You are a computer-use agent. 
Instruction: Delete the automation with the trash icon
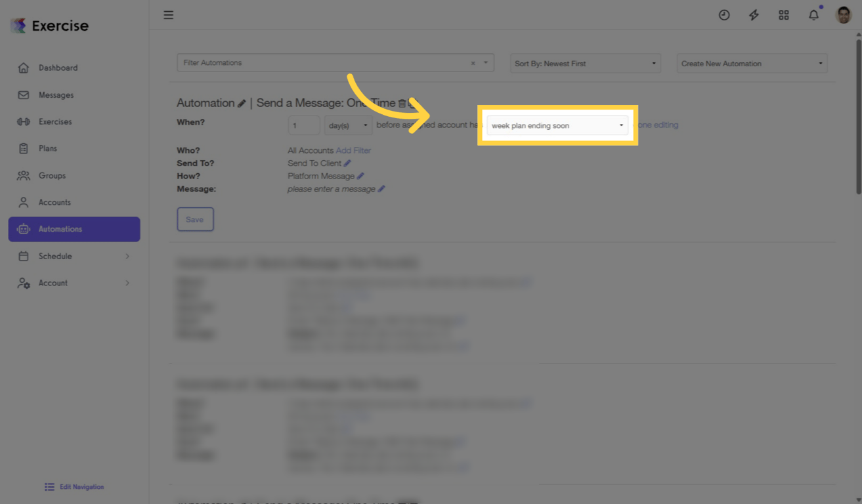(402, 103)
